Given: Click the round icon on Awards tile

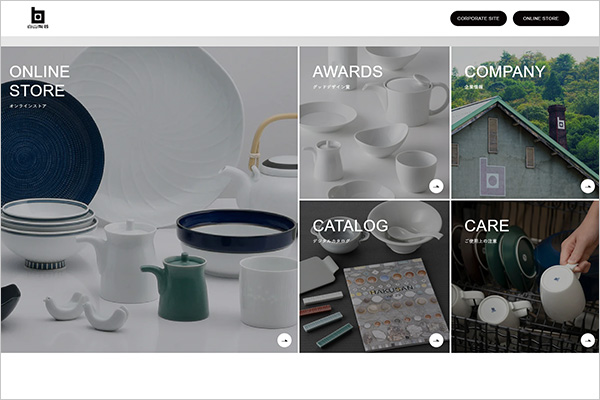Looking at the screenshot, I should click(x=436, y=186).
